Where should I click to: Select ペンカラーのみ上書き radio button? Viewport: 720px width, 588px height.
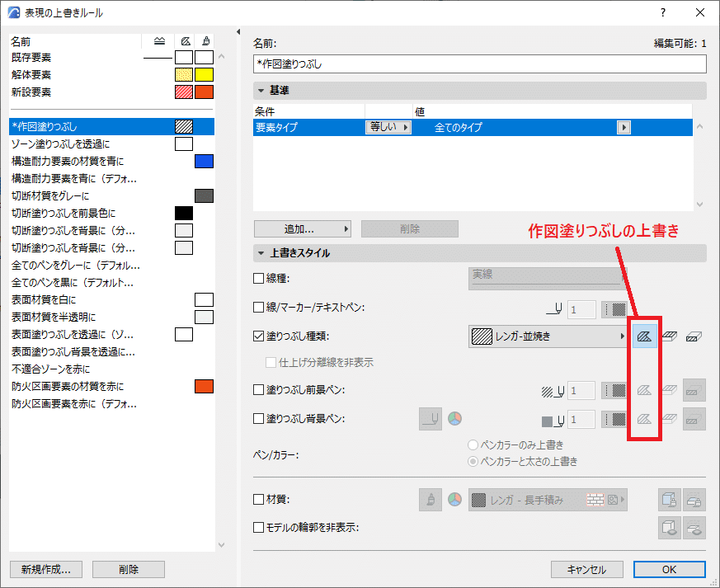click(x=473, y=445)
